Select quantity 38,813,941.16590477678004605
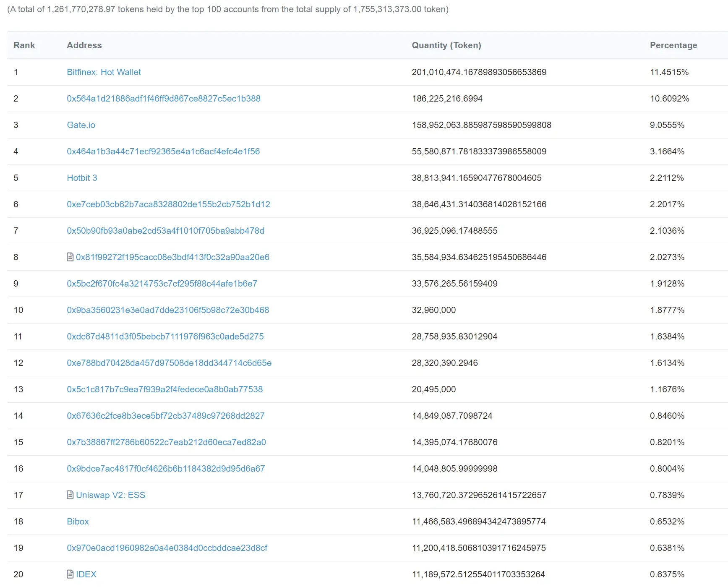 click(477, 178)
